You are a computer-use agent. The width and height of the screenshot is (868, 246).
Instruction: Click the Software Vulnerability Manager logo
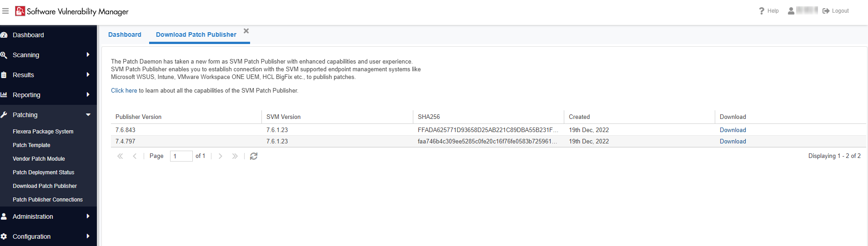tap(20, 11)
